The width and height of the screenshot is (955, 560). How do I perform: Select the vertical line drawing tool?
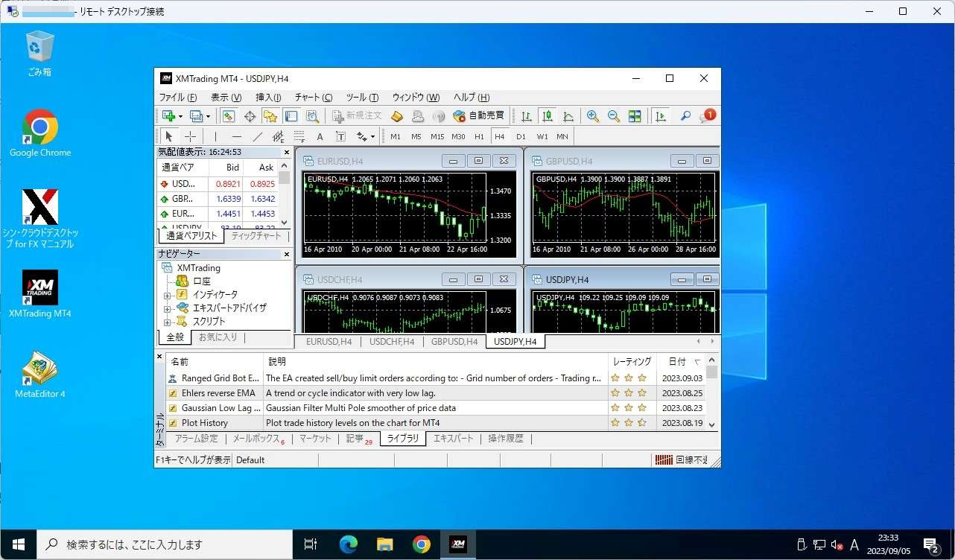215,136
